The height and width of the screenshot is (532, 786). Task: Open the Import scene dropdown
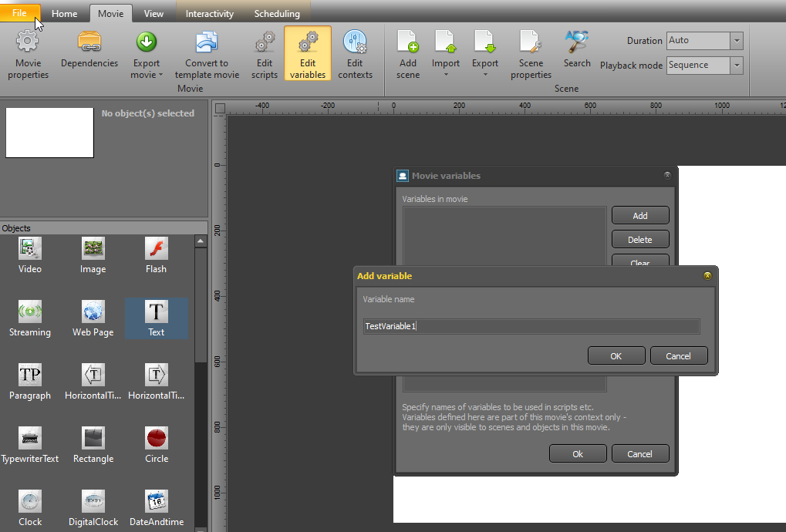(445, 54)
